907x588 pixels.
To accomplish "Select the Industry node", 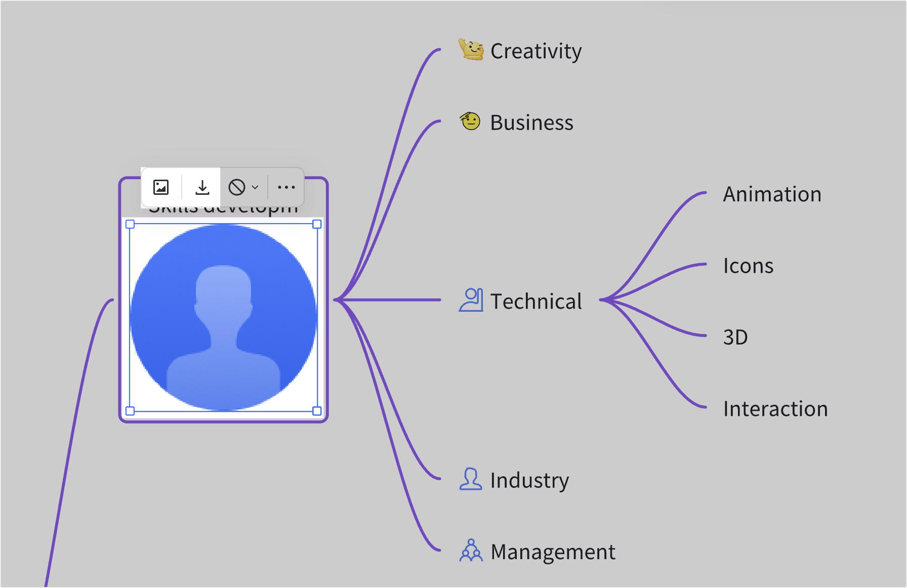I will point(529,480).
